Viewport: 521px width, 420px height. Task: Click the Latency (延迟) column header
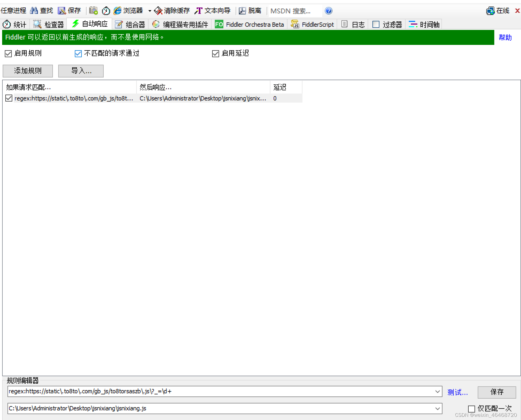(x=286, y=87)
